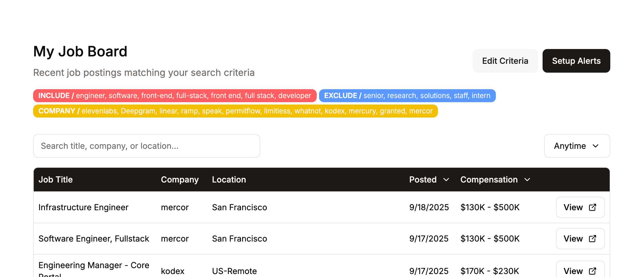The width and height of the screenshot is (644, 277).
Task: Click the external link icon beside Software Engineer, Fullstack
Action: [593, 239]
